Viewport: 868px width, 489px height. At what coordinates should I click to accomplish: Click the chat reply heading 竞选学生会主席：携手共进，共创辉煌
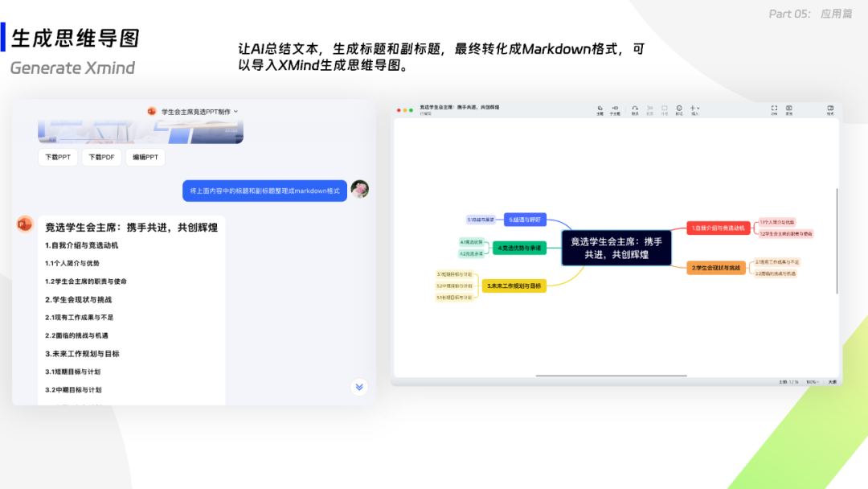131,228
